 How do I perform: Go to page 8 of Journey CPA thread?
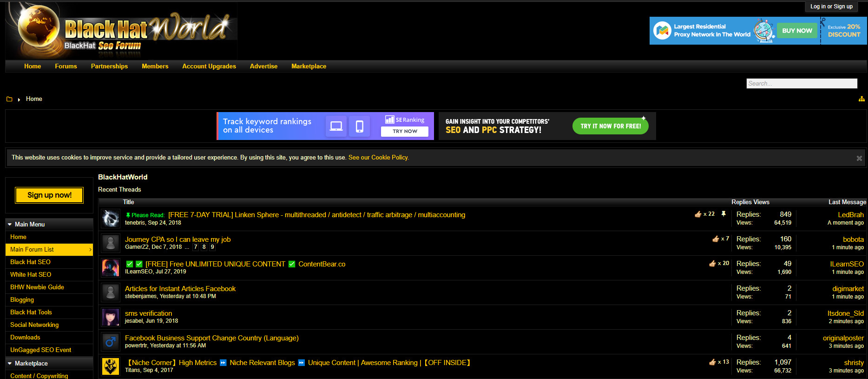coord(204,247)
